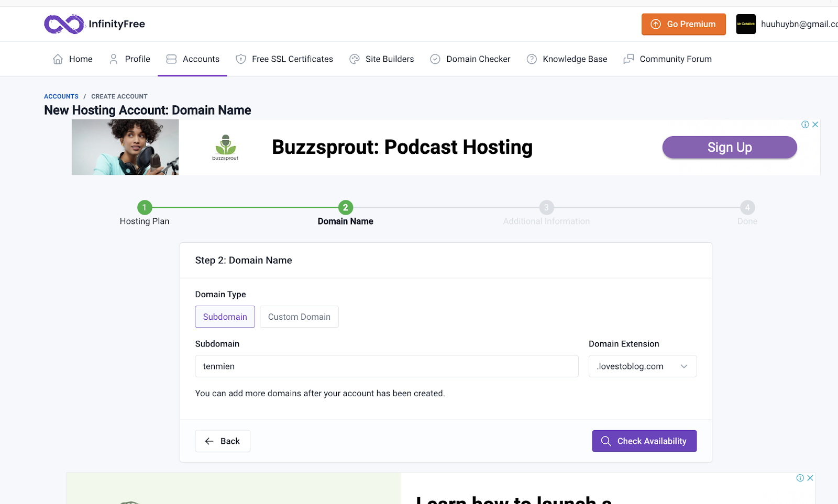Select the Subdomain domain type
This screenshot has width=838, height=504.
(x=225, y=317)
